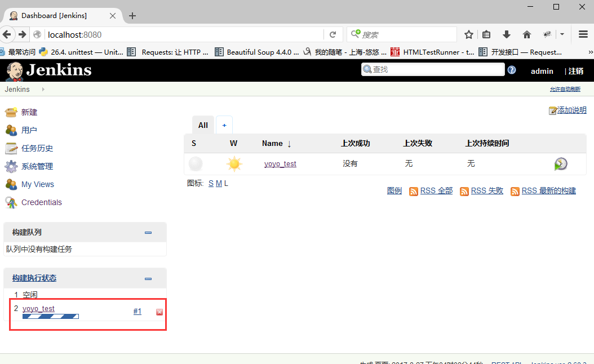
Task: Click the RSS 最新的构建 feed icon
Action: pyautogui.click(x=515, y=191)
